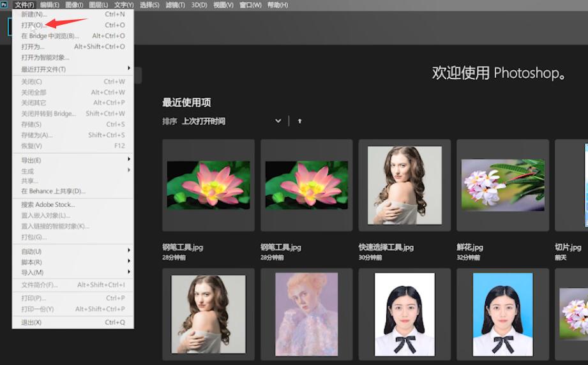The height and width of the screenshot is (365, 588).
Task: Select 打开为智能对象... menu entry
Action: tap(73, 57)
